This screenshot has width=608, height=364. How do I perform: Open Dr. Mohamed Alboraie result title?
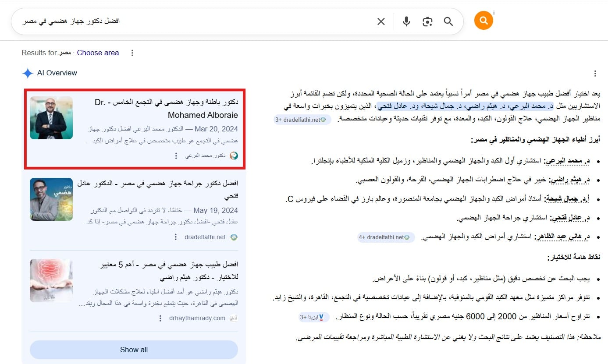166,108
